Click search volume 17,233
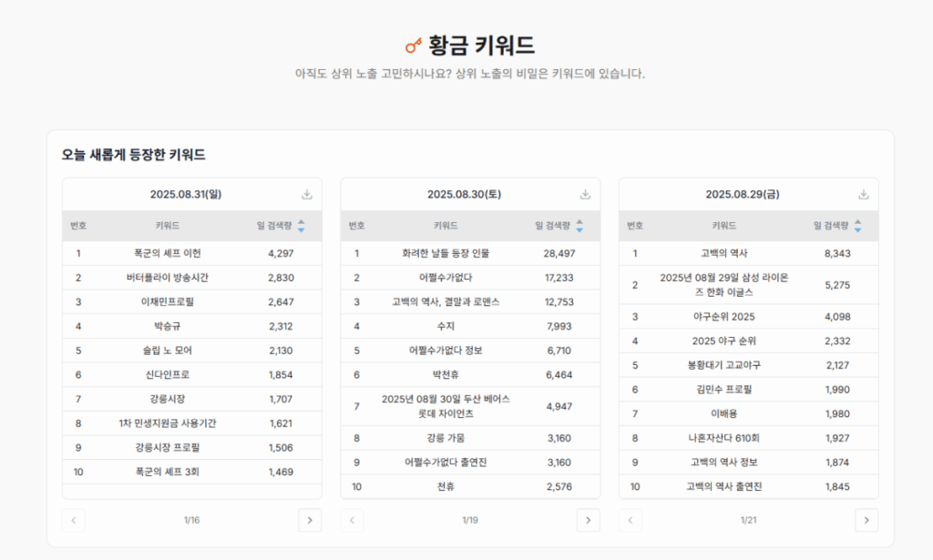 pos(559,278)
